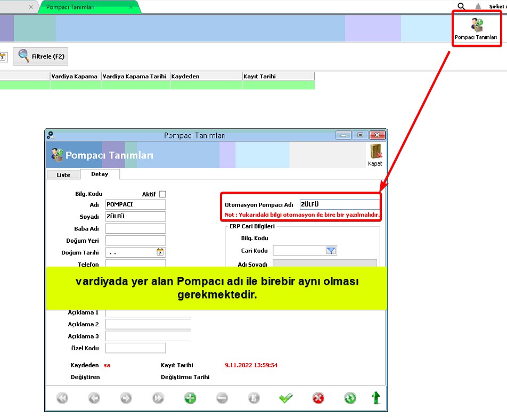This screenshot has width=507, height=420.
Task: Close the Pompacı Tanımları green tab
Action: click(130, 7)
